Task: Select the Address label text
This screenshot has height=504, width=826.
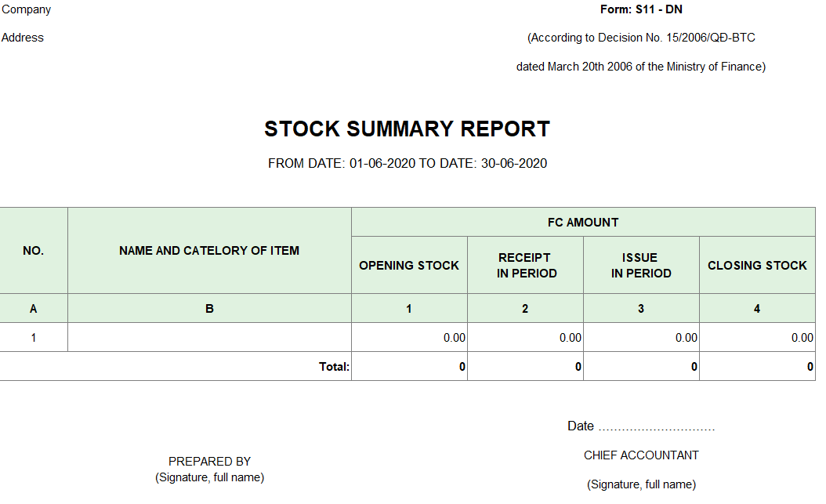Action: tap(23, 38)
